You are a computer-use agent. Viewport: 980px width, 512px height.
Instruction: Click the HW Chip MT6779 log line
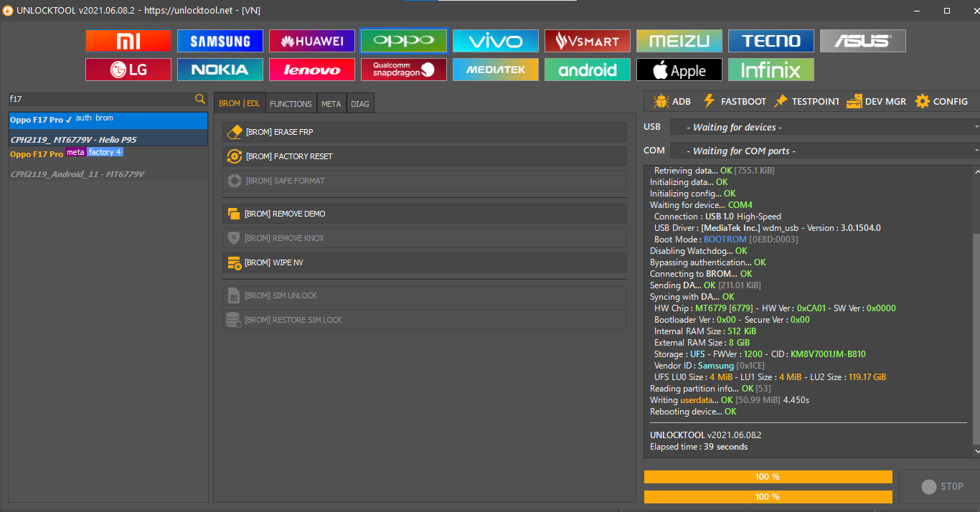[775, 308]
